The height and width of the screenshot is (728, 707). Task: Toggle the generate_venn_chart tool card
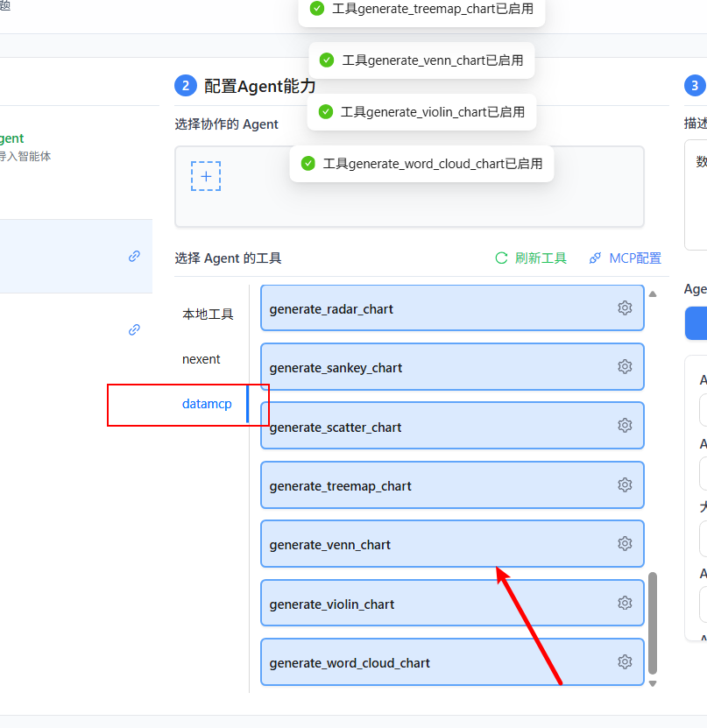coord(452,543)
